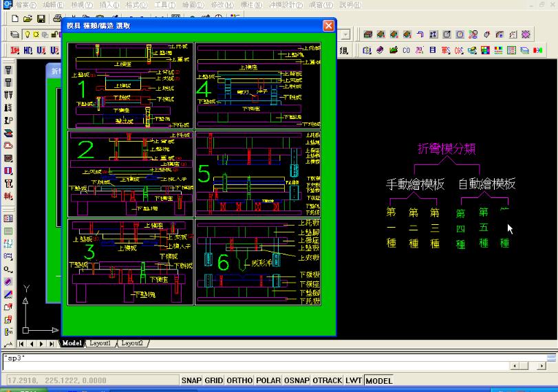Viewport: 558px width, 392px height.
Task: Toggle the layer lightbulb on/off icon
Action: click(27, 34)
